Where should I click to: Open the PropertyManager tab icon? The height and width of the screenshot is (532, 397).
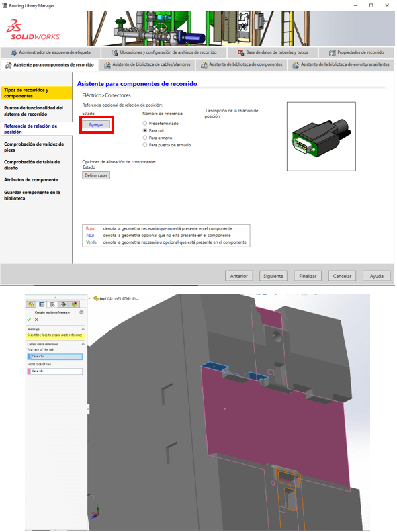42,304
